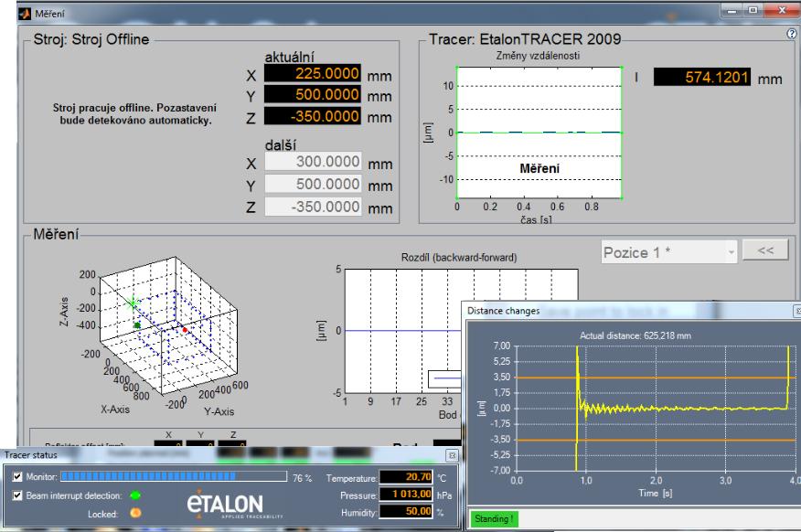Click the aktuální X value 225.0000
The width and height of the screenshot is (801, 532).
(312, 73)
